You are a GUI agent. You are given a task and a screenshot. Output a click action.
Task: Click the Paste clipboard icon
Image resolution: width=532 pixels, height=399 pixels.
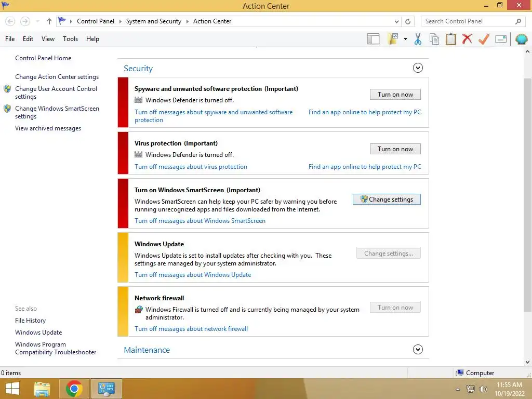(450, 39)
